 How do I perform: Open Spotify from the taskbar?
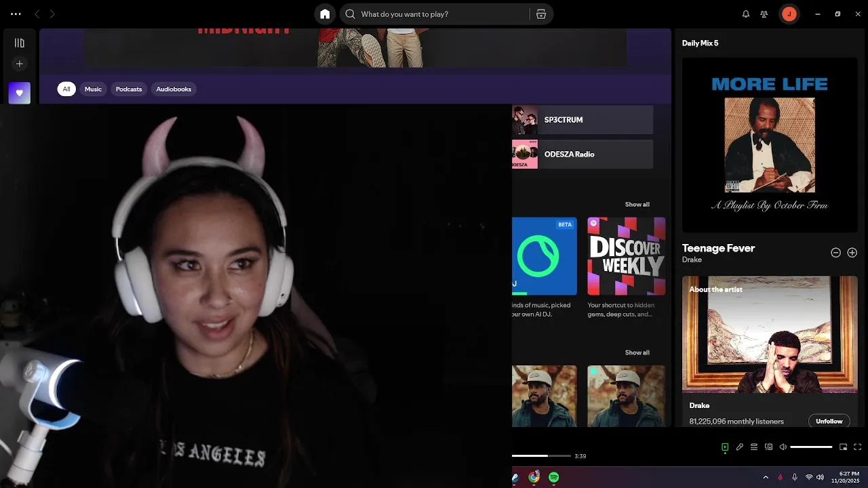(x=554, y=477)
